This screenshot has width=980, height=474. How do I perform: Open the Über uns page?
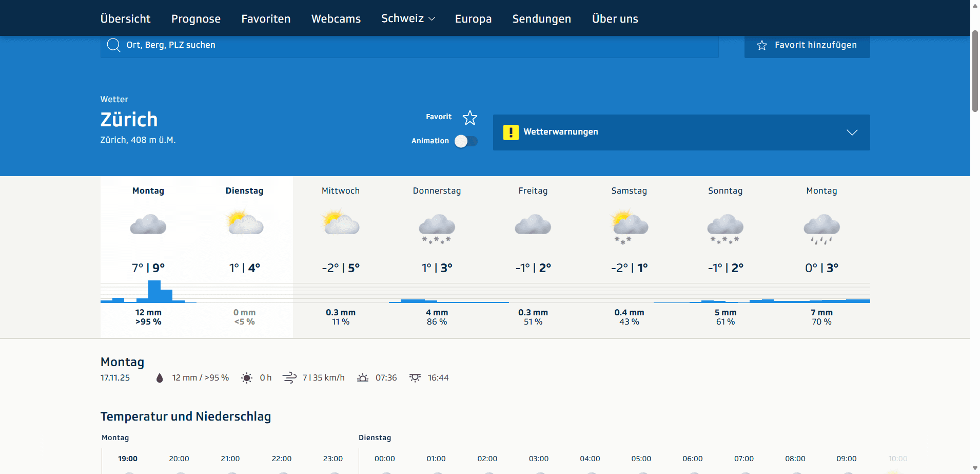(615, 18)
